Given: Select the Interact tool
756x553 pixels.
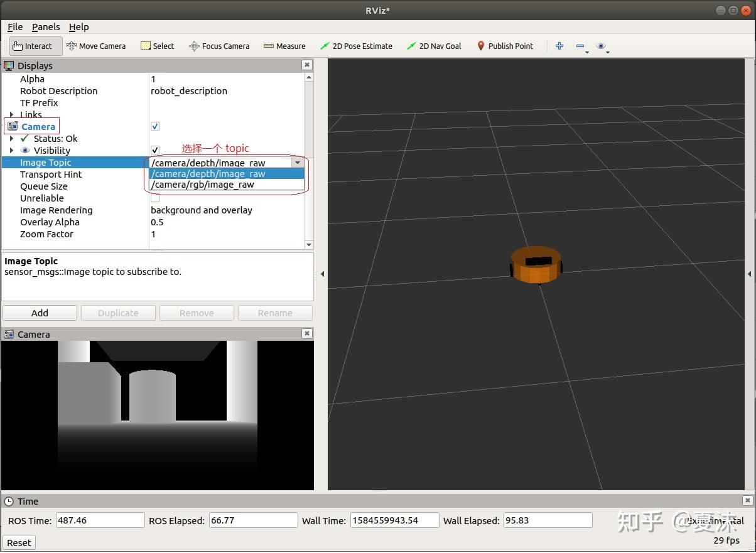Looking at the screenshot, I should click(x=36, y=46).
